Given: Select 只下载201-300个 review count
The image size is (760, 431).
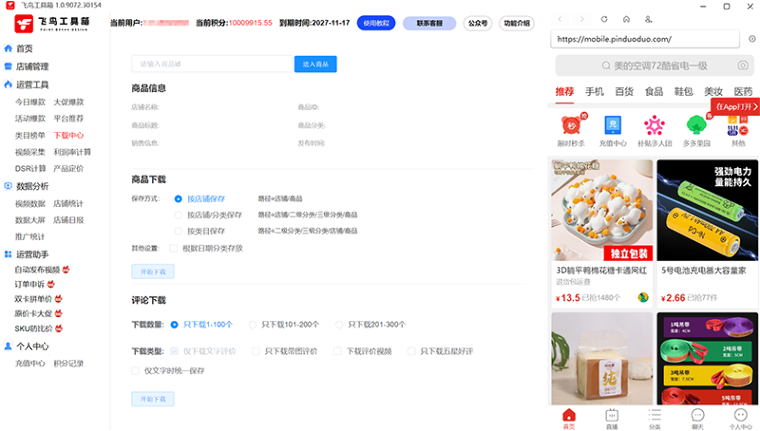Looking at the screenshot, I should [339, 324].
